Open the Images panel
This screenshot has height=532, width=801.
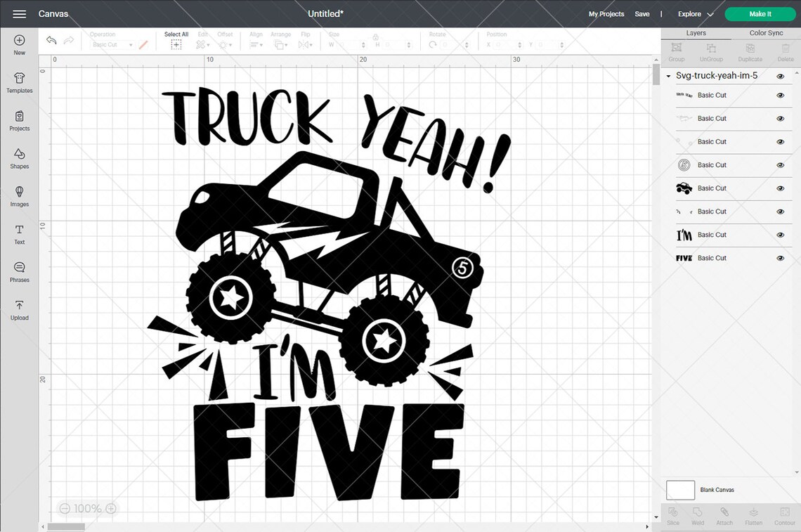[x=19, y=196]
